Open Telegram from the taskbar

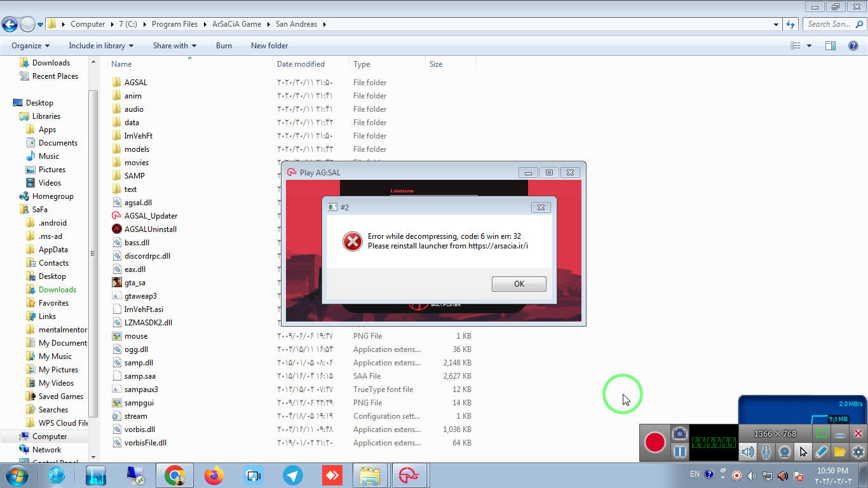pyautogui.click(x=293, y=475)
